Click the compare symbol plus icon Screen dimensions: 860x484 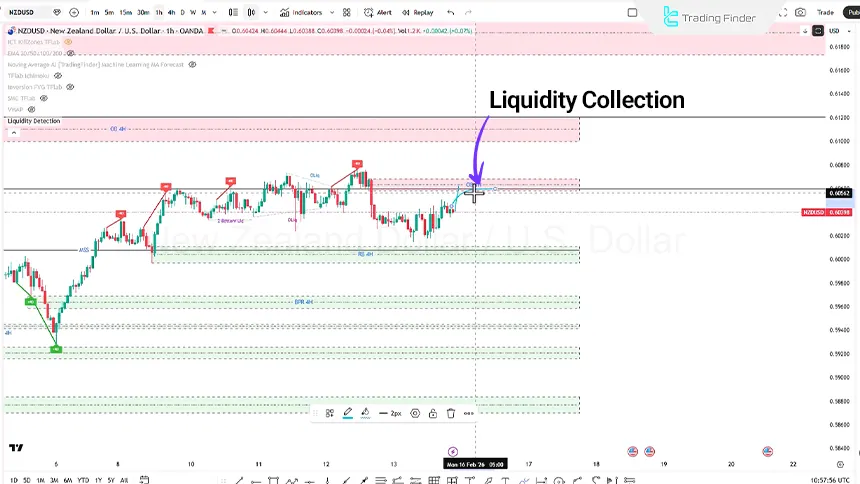coord(74,12)
